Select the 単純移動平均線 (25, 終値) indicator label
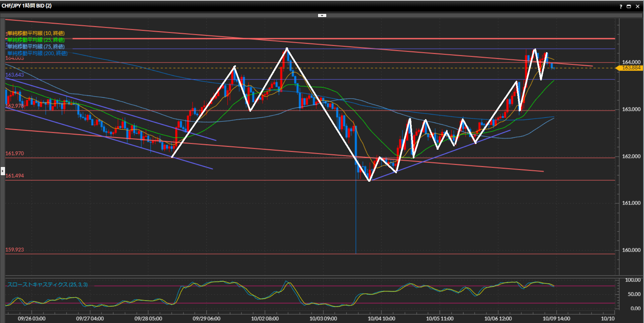644x323 pixels. click(36, 40)
